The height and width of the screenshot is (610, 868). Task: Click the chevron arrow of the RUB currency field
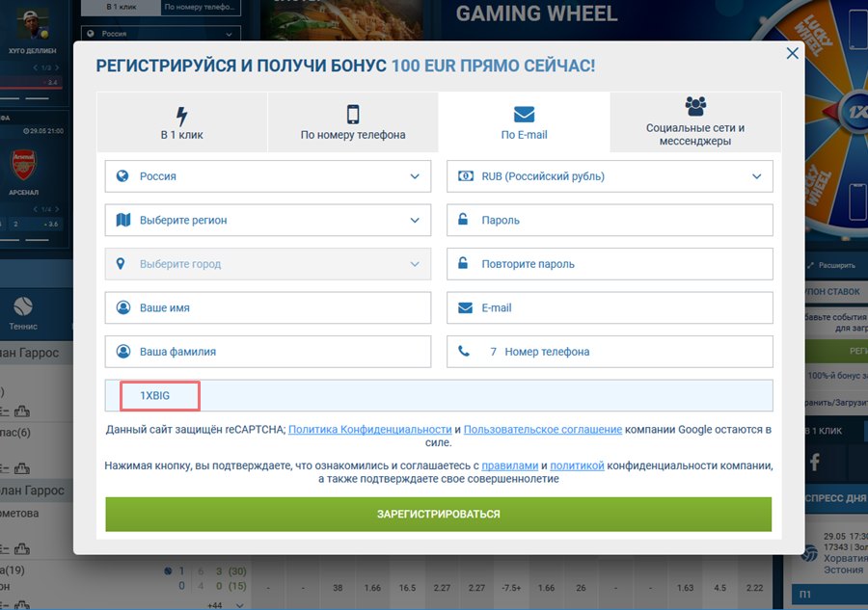coord(757,176)
